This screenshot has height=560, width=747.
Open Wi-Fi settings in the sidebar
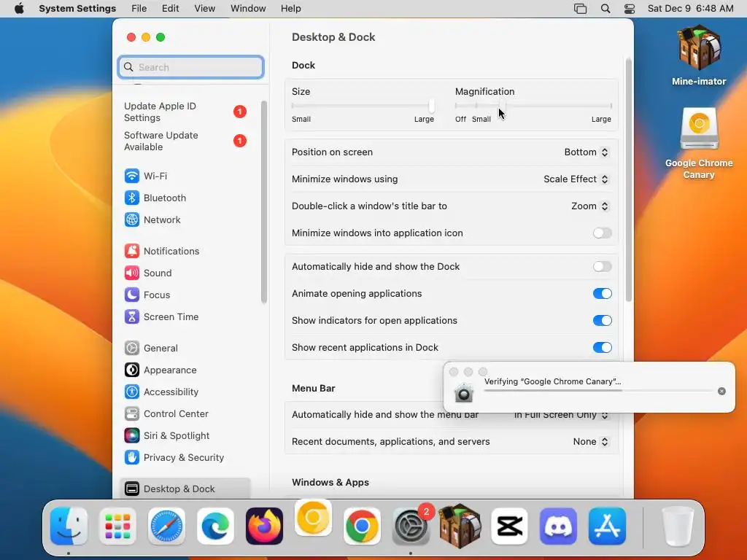[x=186, y=176]
